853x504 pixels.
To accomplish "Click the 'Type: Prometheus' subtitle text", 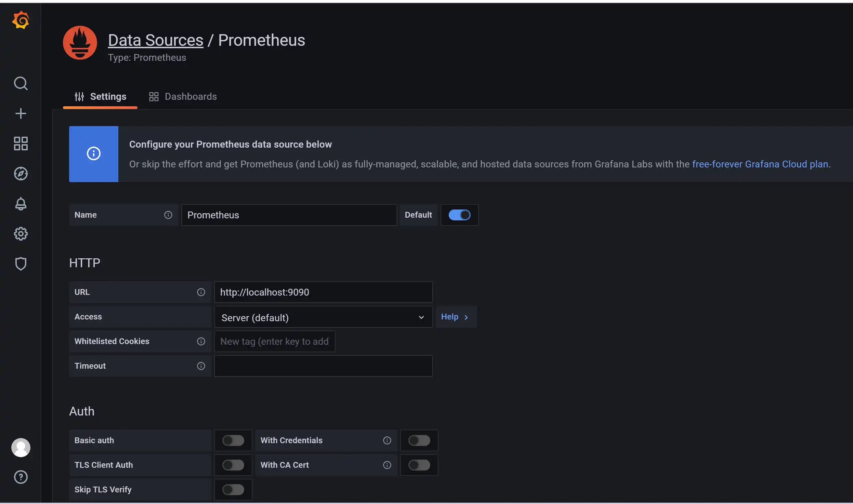I will [x=147, y=58].
